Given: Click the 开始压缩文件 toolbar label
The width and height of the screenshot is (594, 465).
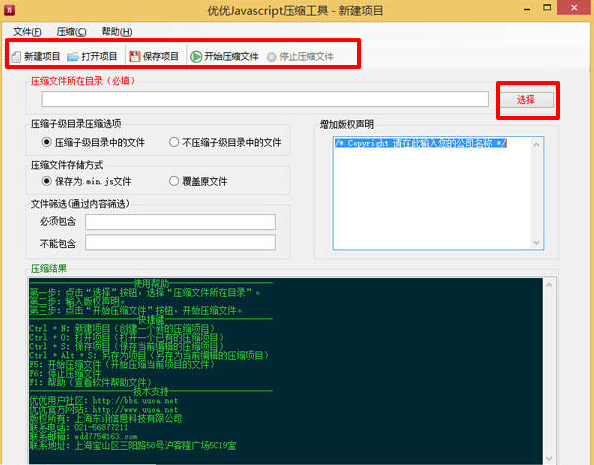Looking at the screenshot, I should [231, 57].
